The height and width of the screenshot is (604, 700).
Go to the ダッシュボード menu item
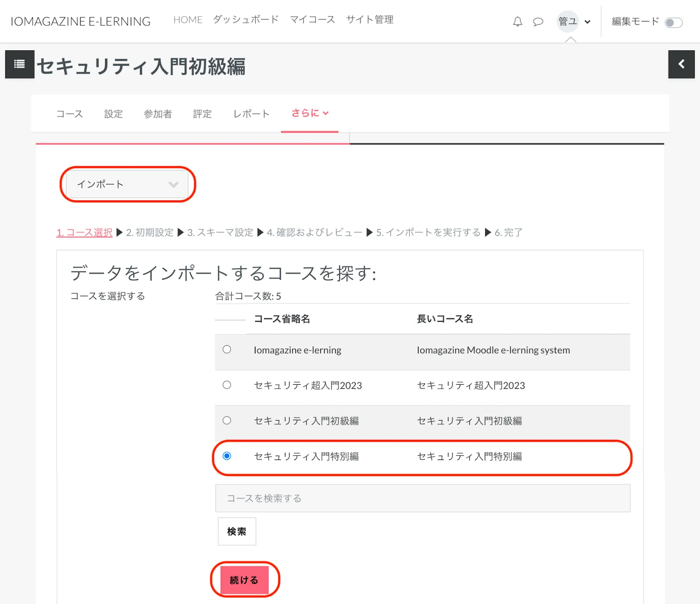[x=246, y=20]
